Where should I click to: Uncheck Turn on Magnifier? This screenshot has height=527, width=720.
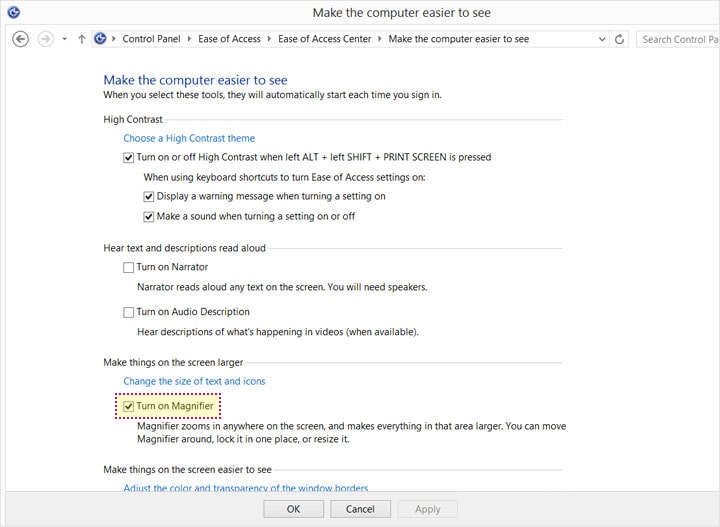128,406
